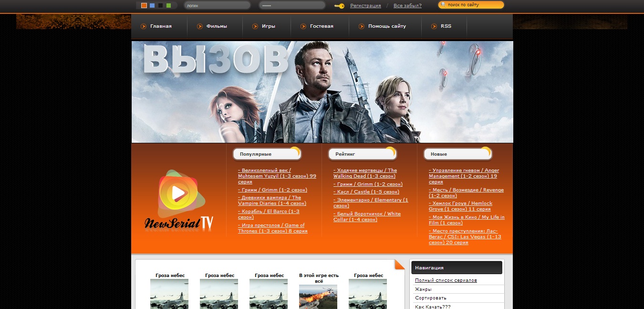Open the 'Как Качать???' navigation item

(433, 306)
